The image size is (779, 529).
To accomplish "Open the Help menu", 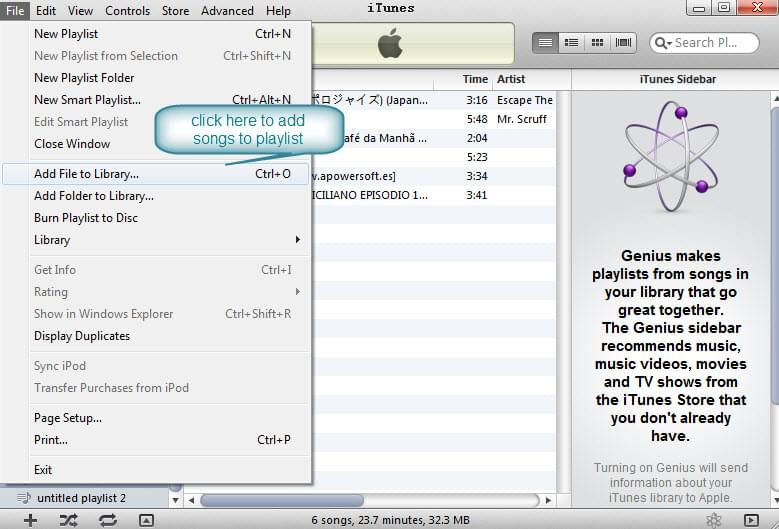I will click(278, 10).
